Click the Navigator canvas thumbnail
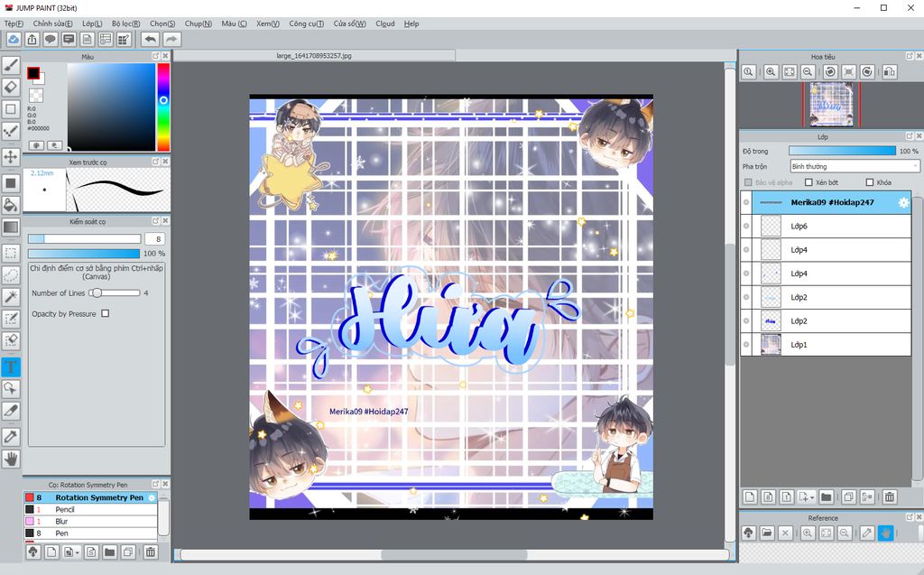This screenshot has width=924, height=575. tap(831, 105)
